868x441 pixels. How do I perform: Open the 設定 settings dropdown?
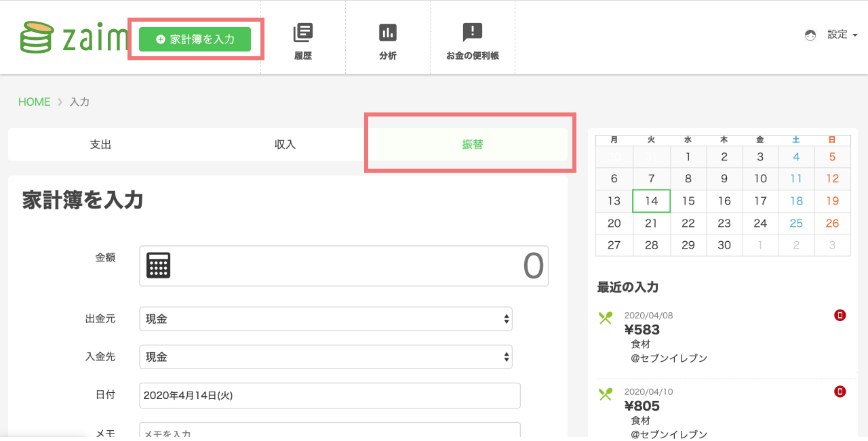842,35
